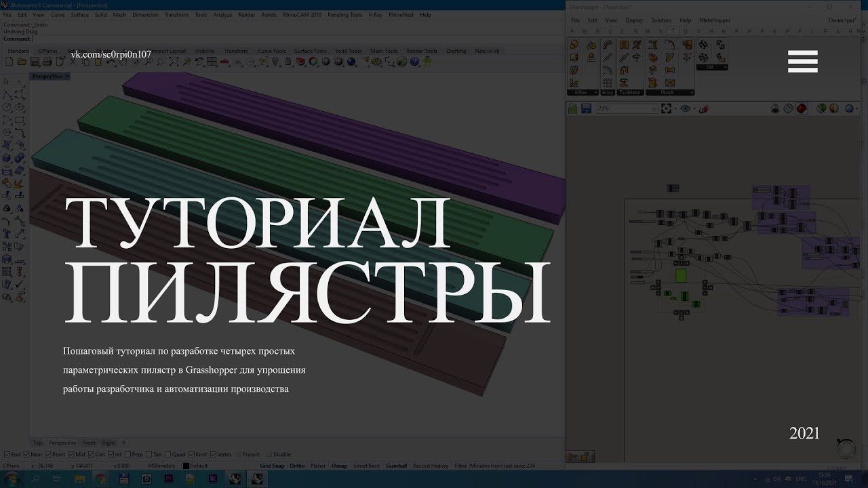Click Filter in Rhino status bar
Image resolution: width=868 pixels, height=488 pixels.
460,466
